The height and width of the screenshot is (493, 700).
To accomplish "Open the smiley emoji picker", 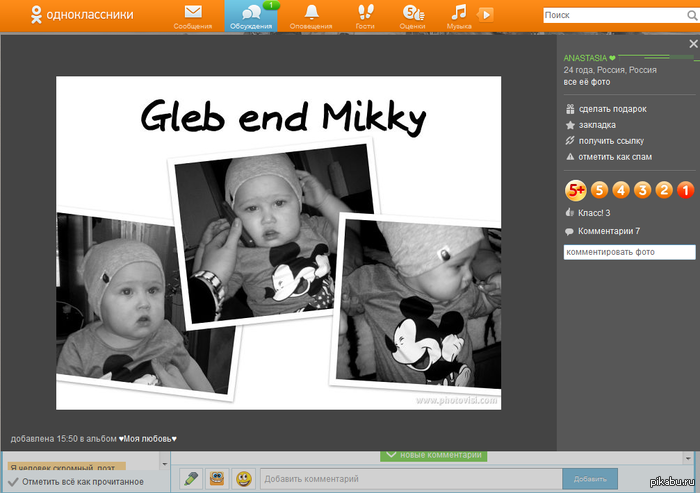I will [x=243, y=479].
